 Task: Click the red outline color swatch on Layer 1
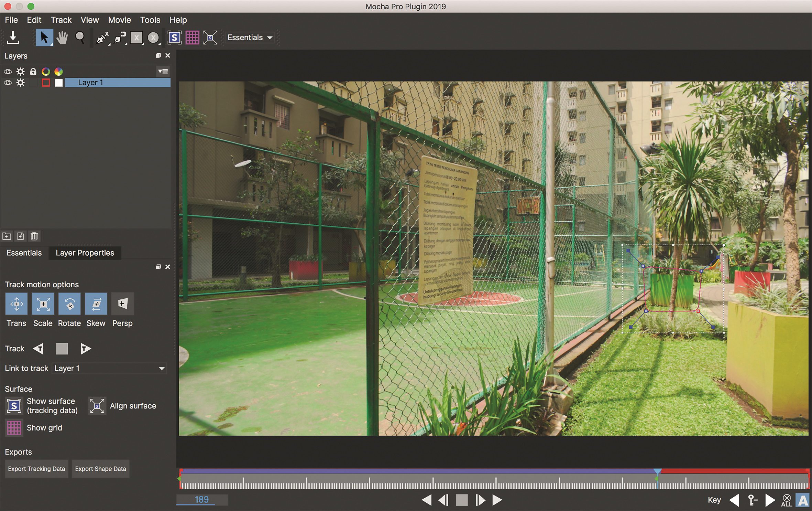[46, 83]
